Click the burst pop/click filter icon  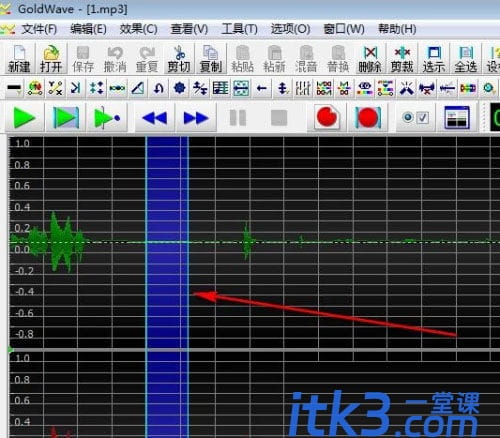(x=406, y=88)
